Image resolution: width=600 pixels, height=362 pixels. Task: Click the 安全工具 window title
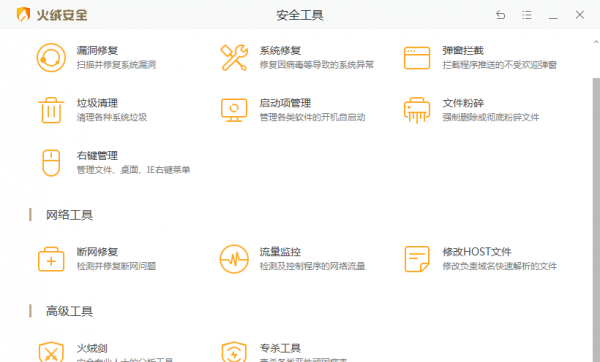pos(300,15)
